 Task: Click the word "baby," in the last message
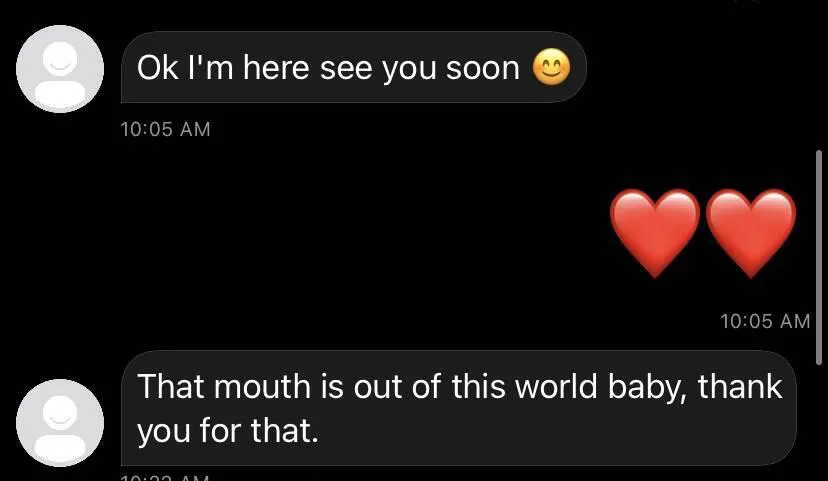coord(648,388)
